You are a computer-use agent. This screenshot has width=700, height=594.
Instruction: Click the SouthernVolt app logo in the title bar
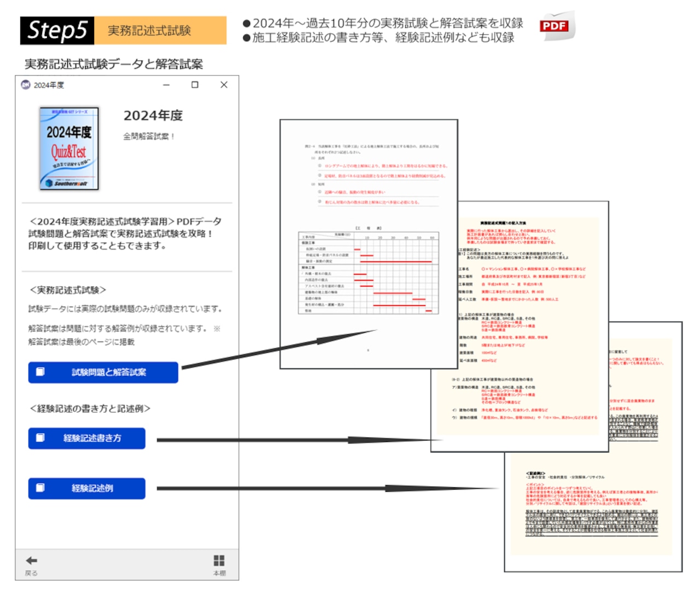[x=26, y=85]
